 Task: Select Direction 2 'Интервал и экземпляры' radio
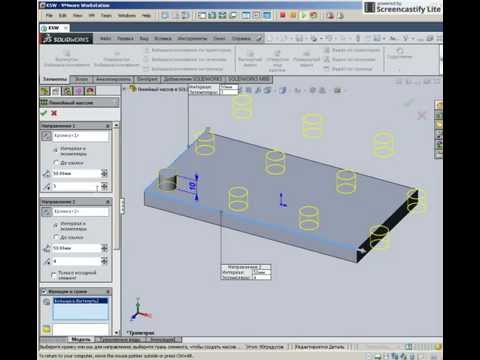click(x=56, y=225)
